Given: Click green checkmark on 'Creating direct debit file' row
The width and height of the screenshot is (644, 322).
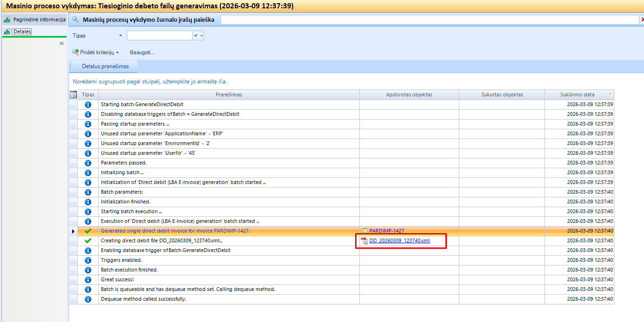Looking at the screenshot, I should pyautogui.click(x=88, y=240).
